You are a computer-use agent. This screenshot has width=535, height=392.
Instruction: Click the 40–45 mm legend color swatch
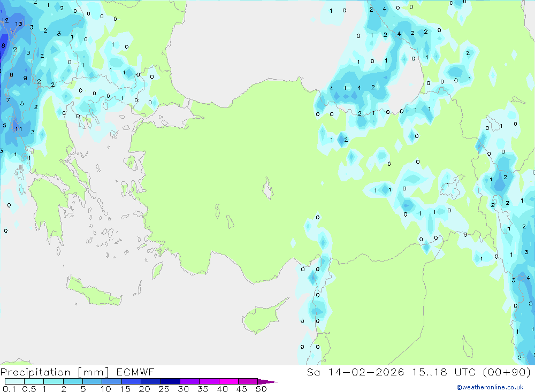tap(228, 381)
